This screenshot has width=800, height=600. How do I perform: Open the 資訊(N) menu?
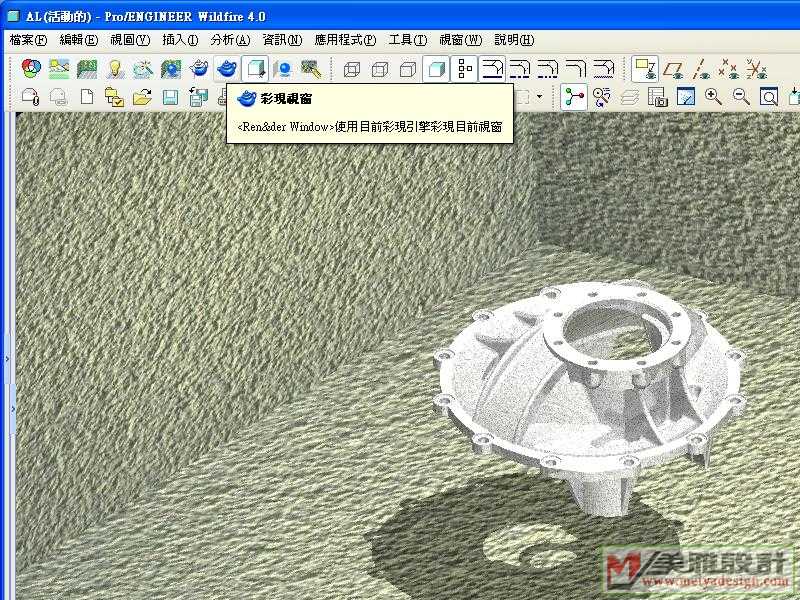click(282, 40)
